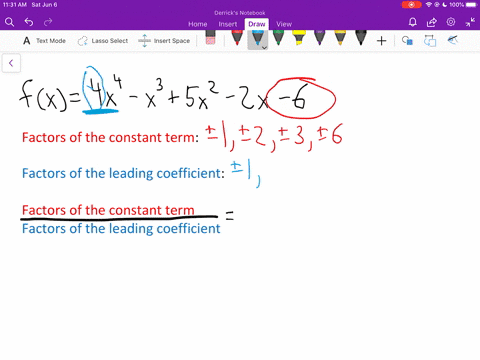Exit full screen with the arrows icon

pyautogui.click(x=470, y=22)
